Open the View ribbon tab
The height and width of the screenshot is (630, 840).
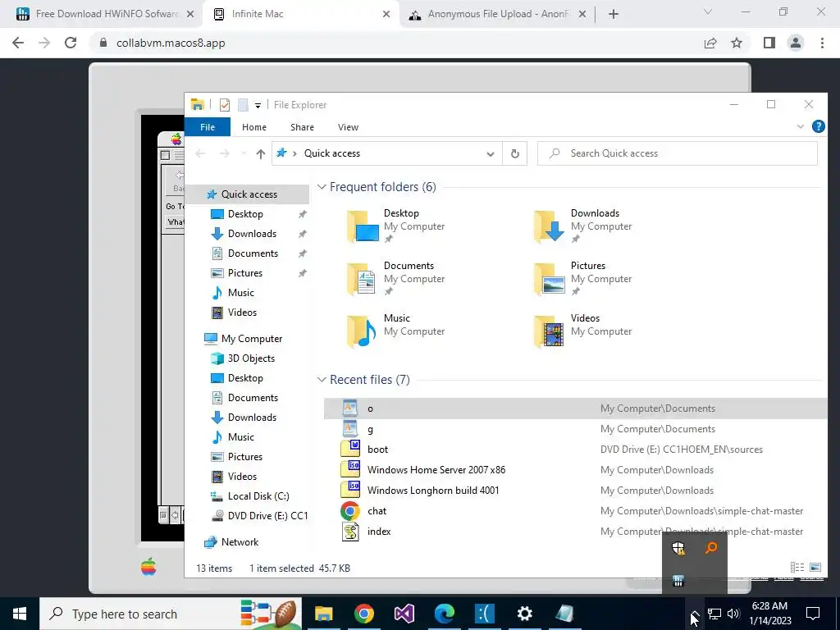[348, 127]
